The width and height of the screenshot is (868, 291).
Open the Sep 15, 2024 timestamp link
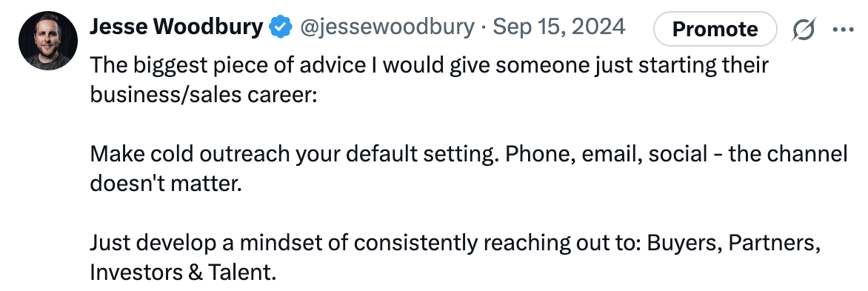(559, 27)
